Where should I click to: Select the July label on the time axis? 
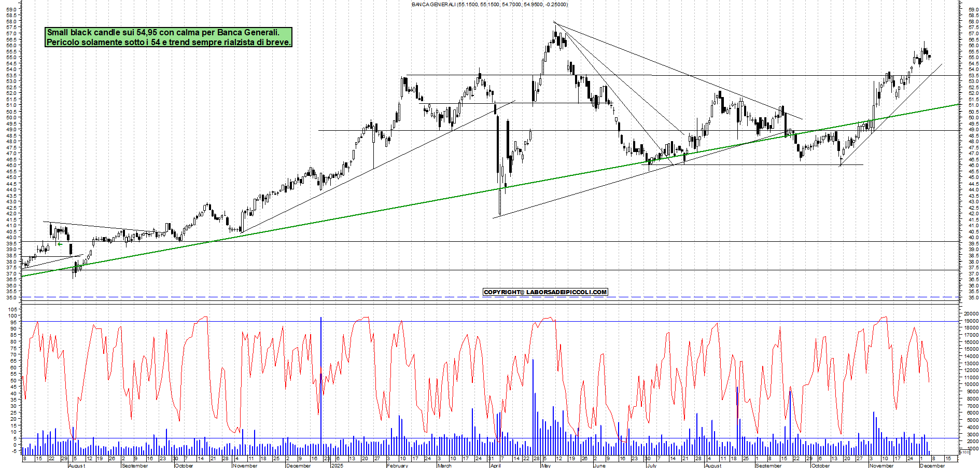tap(652, 465)
